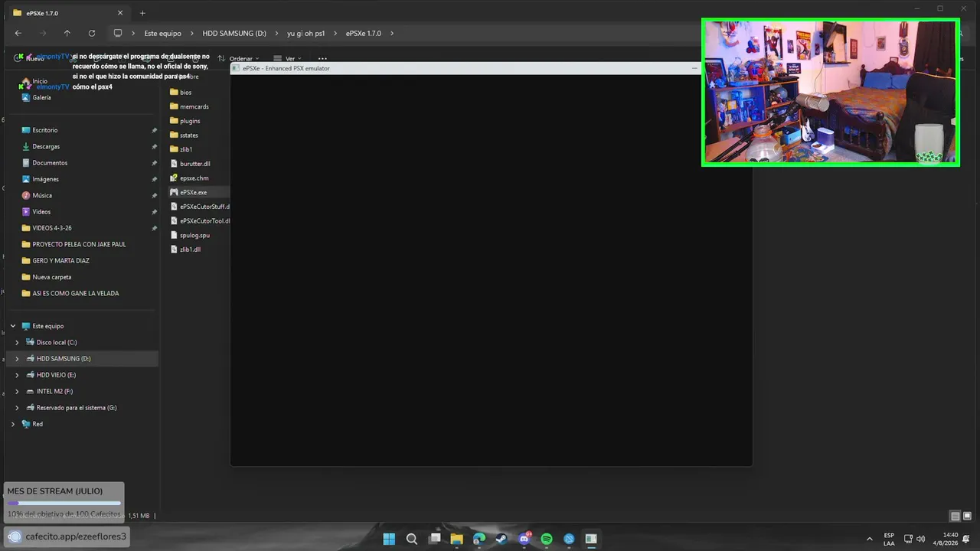
Task: Open volume control in system tray
Action: tap(920, 539)
